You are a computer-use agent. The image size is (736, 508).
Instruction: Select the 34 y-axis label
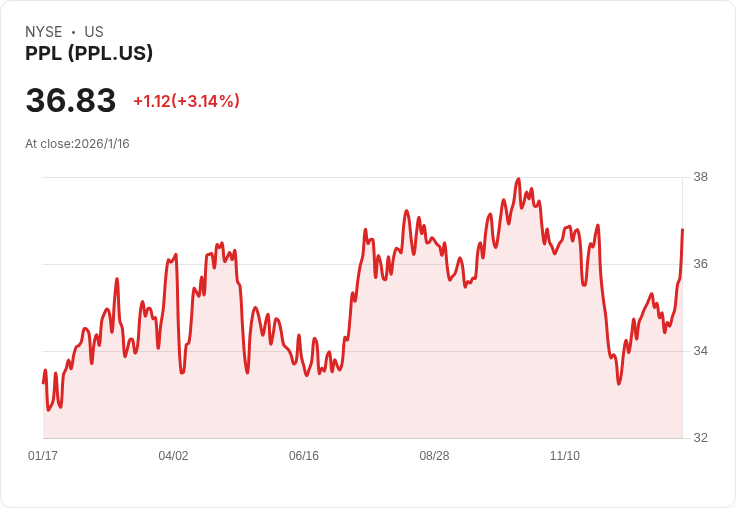tap(700, 351)
